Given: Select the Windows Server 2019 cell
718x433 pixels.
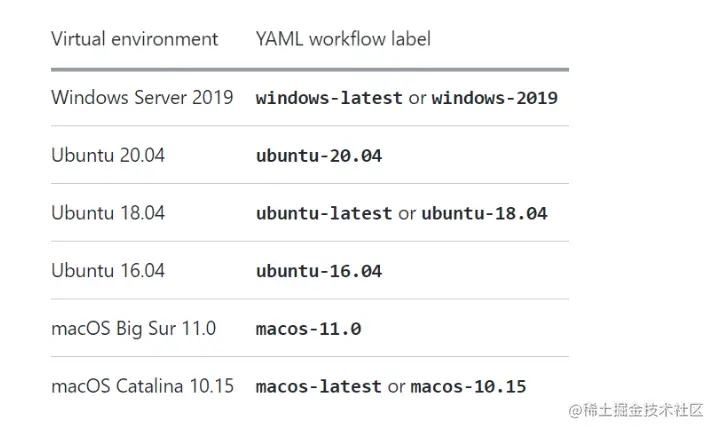Looking at the screenshot, I should click(x=142, y=98).
